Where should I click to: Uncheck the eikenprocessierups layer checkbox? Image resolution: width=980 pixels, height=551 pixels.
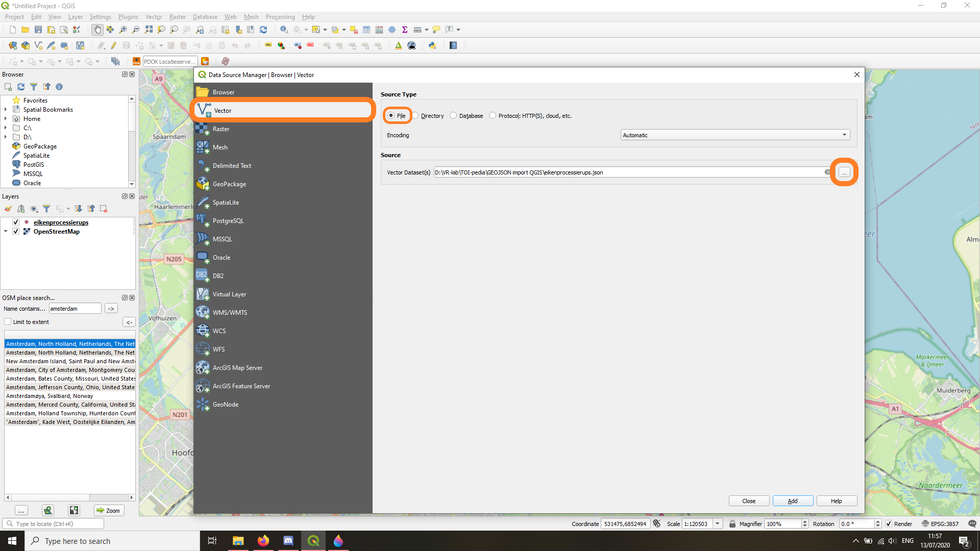(16, 222)
